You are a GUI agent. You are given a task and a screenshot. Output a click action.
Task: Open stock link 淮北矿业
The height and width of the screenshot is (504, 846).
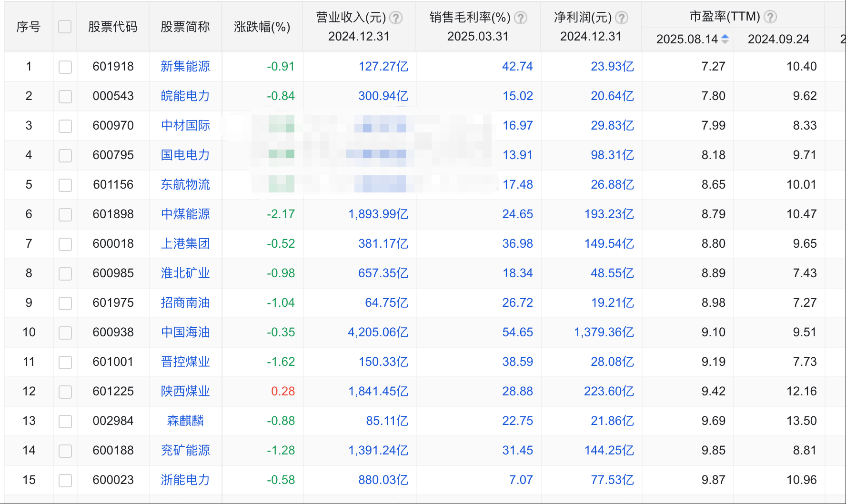pos(185,273)
